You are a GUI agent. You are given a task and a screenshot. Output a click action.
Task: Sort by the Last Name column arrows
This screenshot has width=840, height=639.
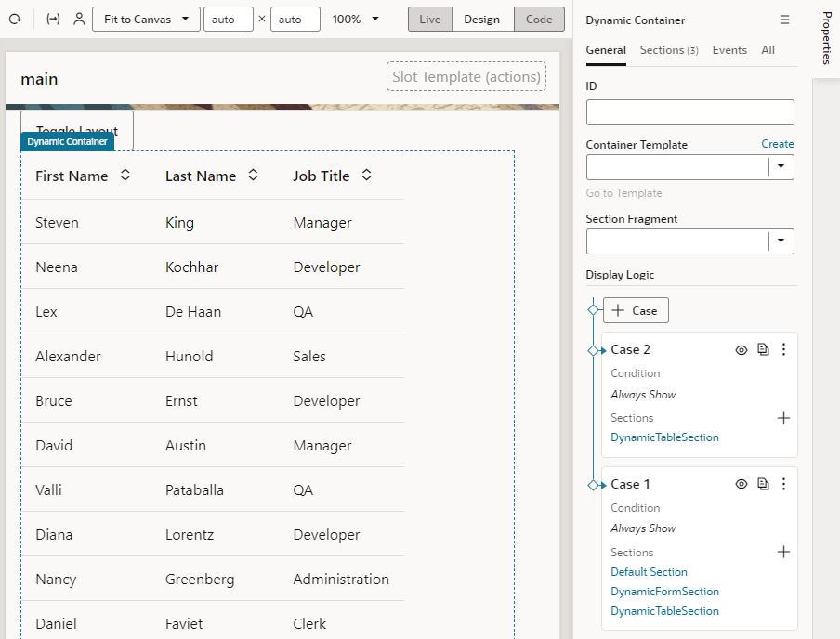click(253, 176)
